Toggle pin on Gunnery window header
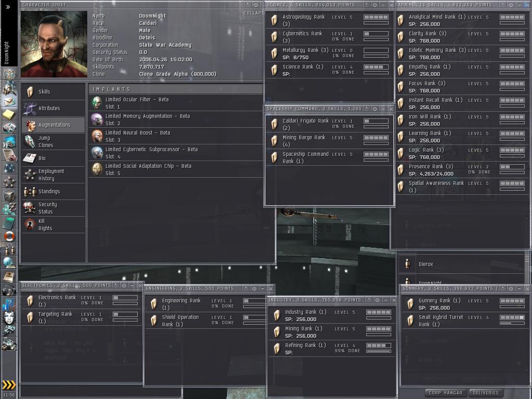The height and width of the screenshot is (399, 532). 502,288
